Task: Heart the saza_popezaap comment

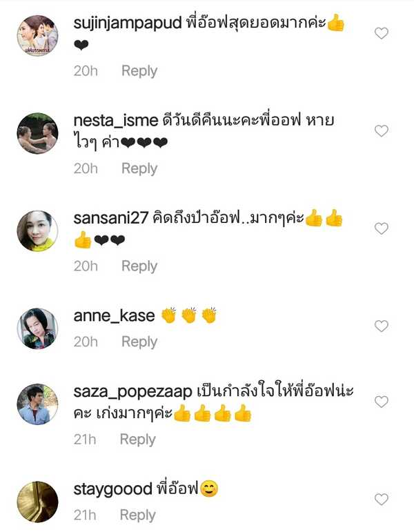Action: click(381, 402)
